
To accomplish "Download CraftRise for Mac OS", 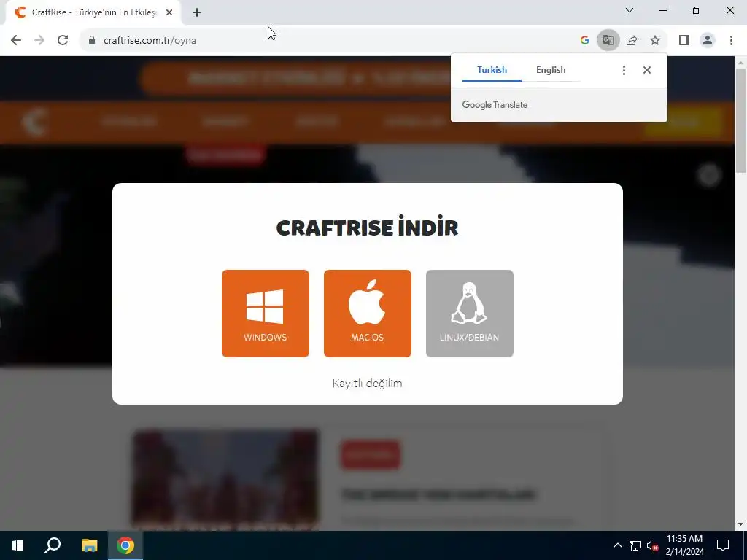I will click(368, 314).
